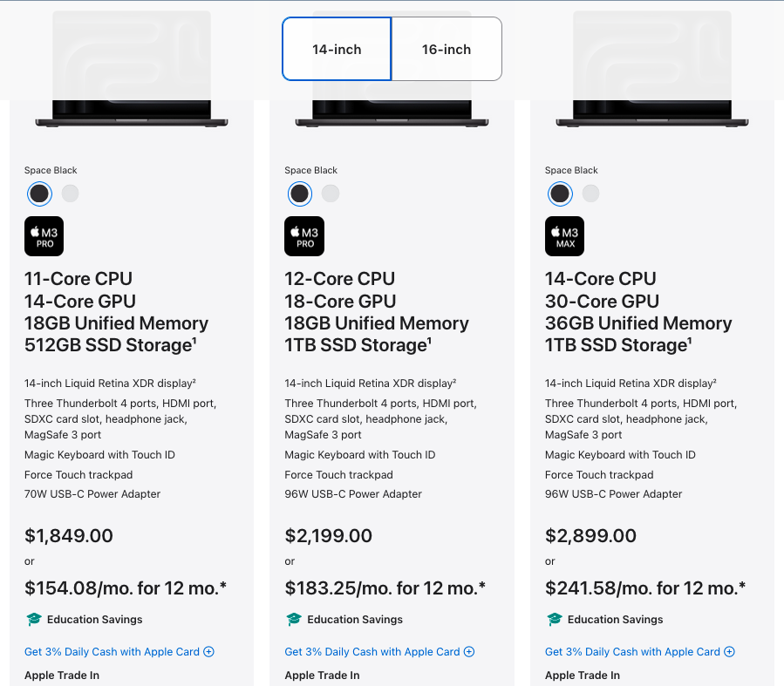Choose Silver swatch on 11-Core model
This screenshot has width=784, height=686.
coord(70,194)
